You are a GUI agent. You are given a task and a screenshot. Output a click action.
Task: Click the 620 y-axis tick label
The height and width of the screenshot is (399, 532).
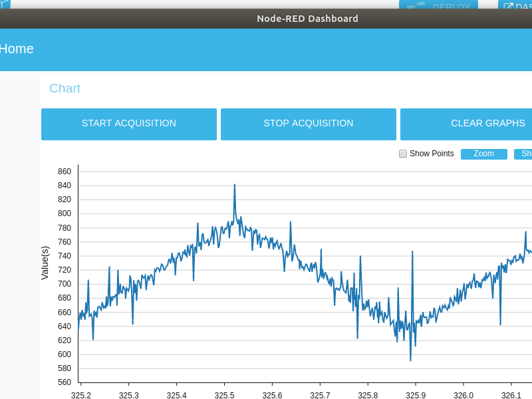65,340
